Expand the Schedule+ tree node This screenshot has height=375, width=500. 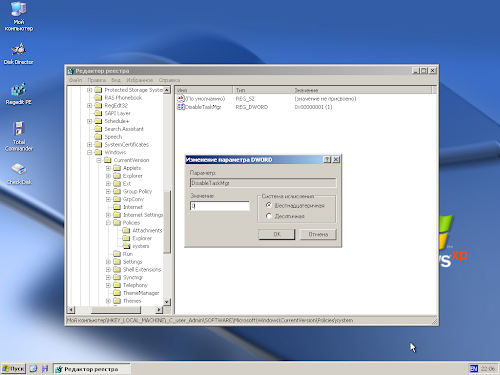(x=89, y=121)
